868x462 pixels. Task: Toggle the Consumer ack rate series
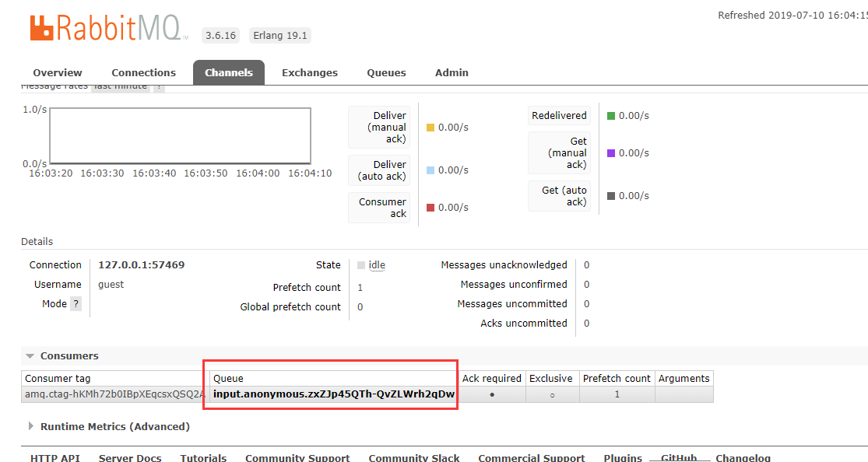click(x=379, y=208)
